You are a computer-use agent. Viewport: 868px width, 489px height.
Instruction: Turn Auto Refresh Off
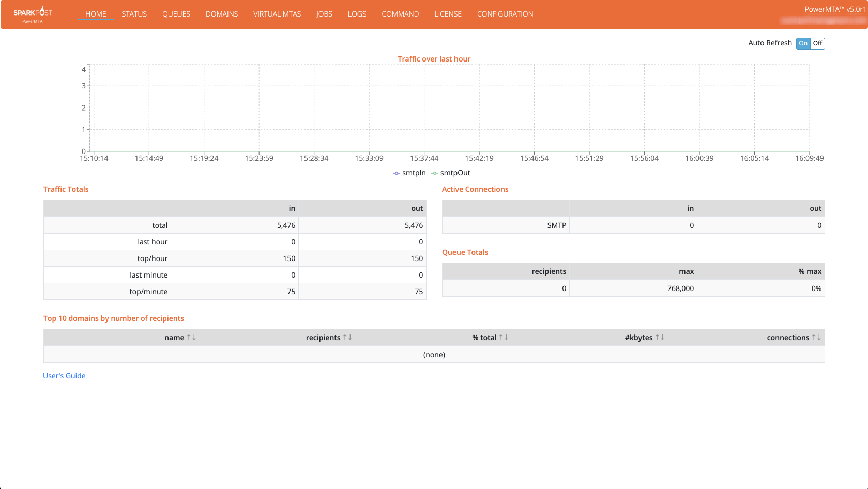(817, 43)
